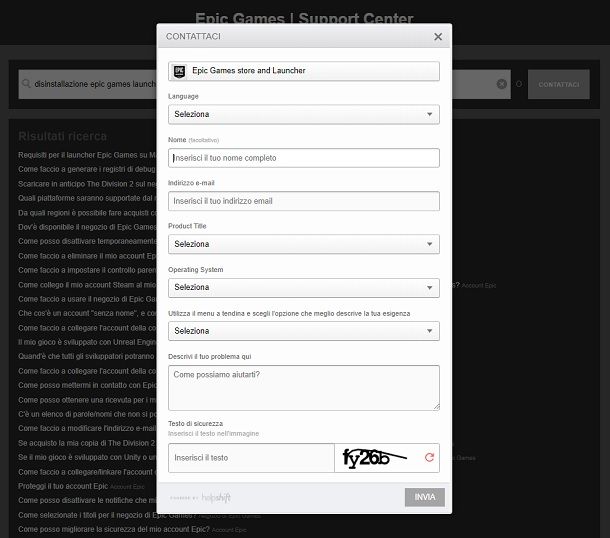Open 'Scaricare in anticipo The Division 2' result

click(87, 184)
